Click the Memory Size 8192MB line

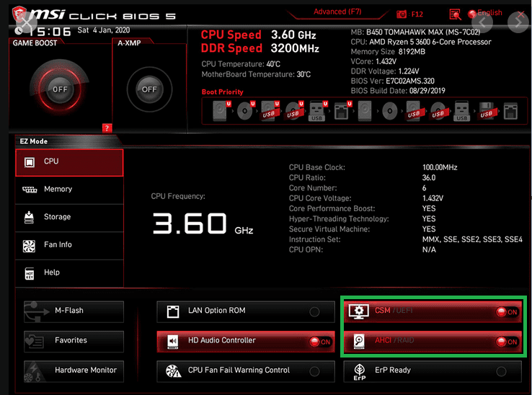pos(388,52)
